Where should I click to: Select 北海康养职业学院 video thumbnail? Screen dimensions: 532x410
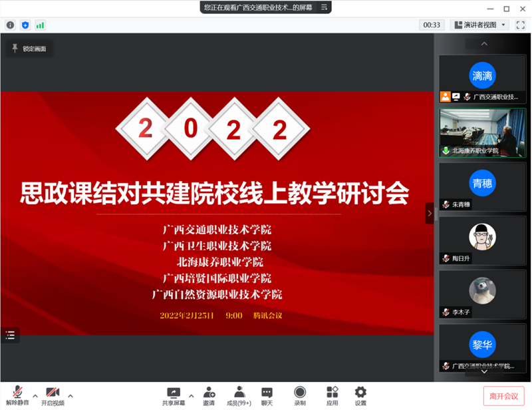(x=483, y=133)
